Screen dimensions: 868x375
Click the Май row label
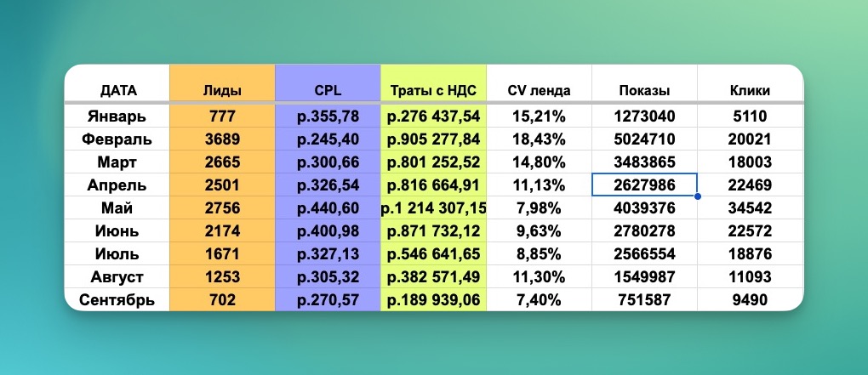117,207
